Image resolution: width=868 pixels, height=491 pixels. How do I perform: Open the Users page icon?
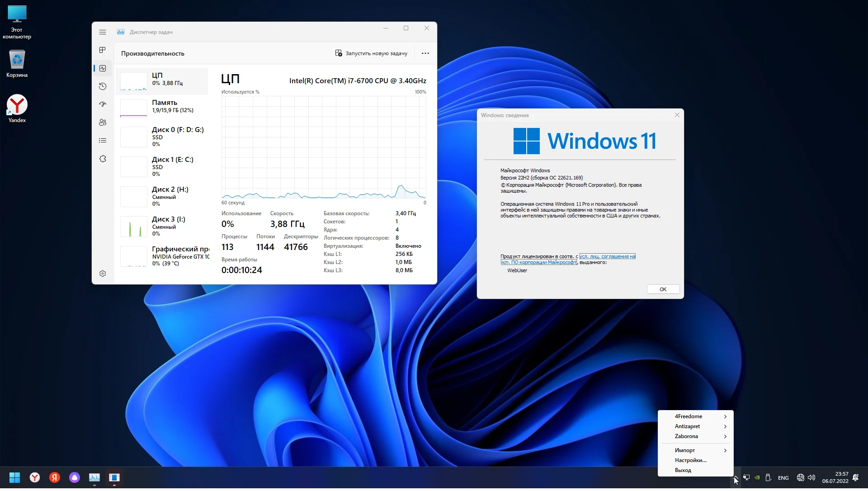pos(103,123)
